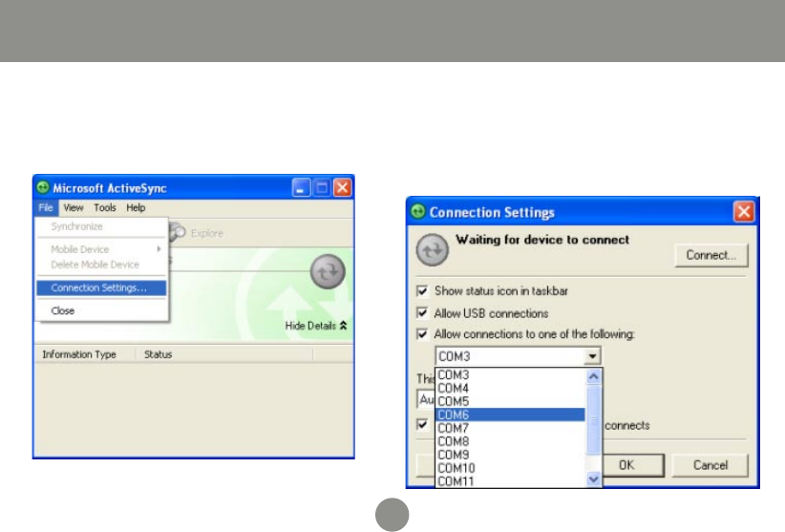Select Close in the File menu
785x532 pixels.
click(x=101, y=310)
